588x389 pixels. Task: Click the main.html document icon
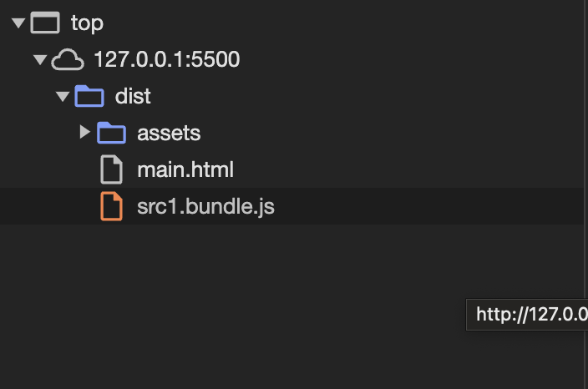pos(111,169)
